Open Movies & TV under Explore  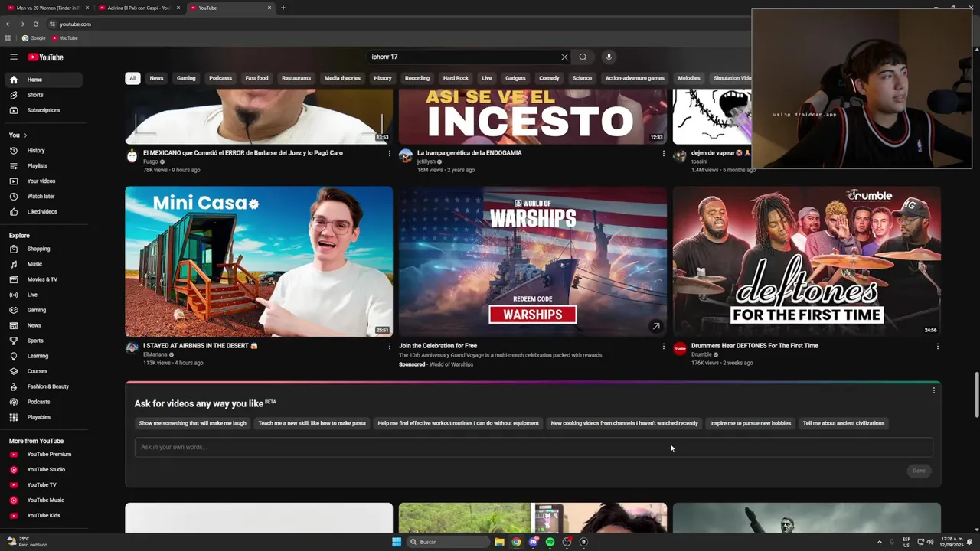click(x=43, y=279)
